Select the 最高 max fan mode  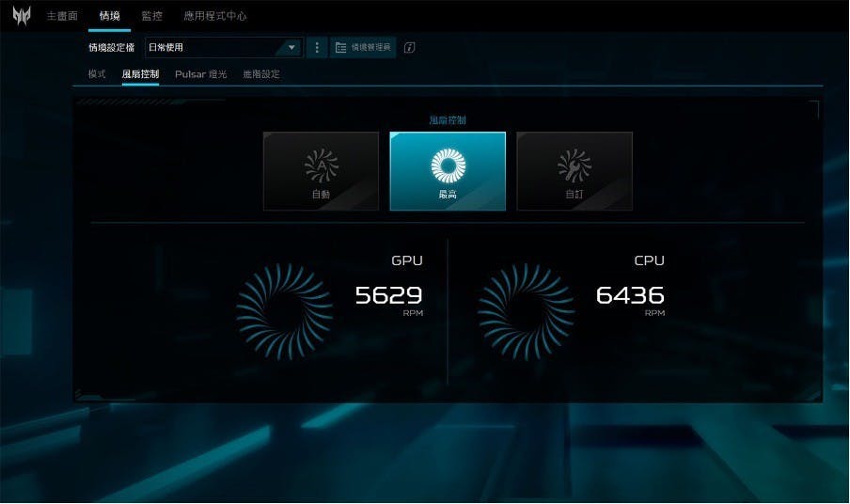[x=448, y=171]
